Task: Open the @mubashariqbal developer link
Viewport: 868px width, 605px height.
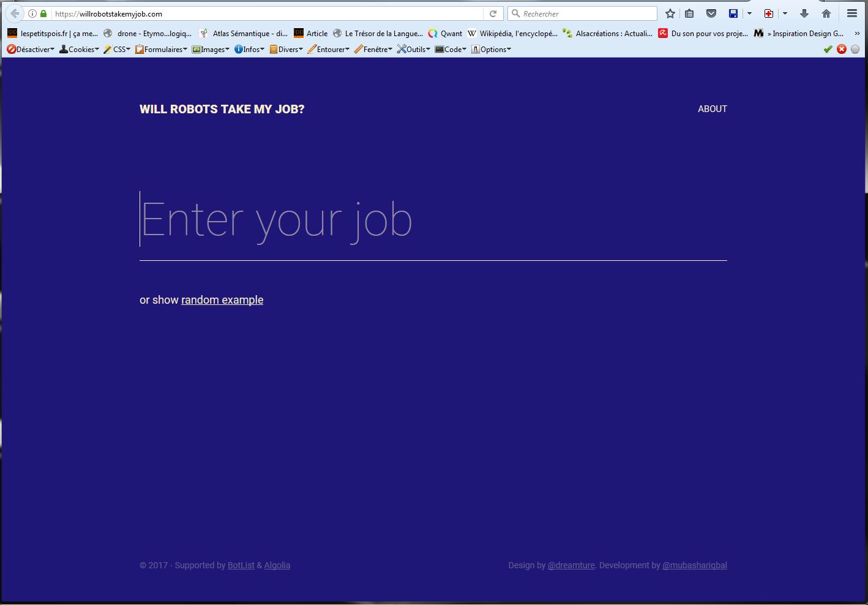Action: [x=695, y=565]
